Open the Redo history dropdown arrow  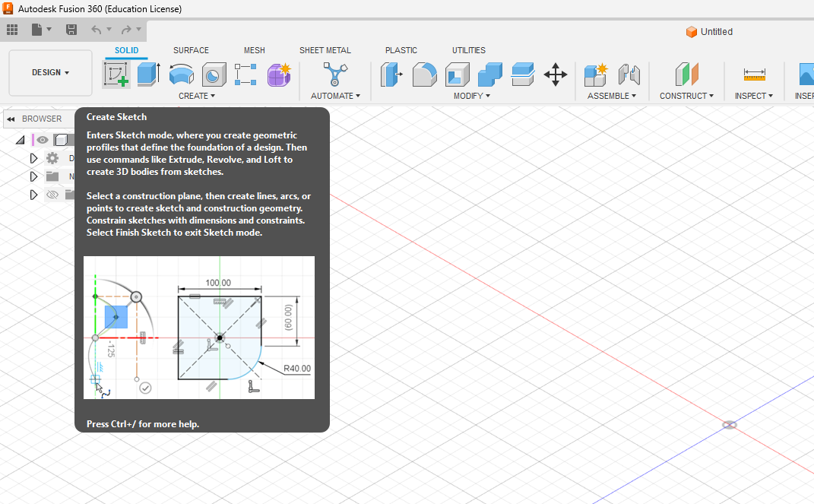pos(138,30)
